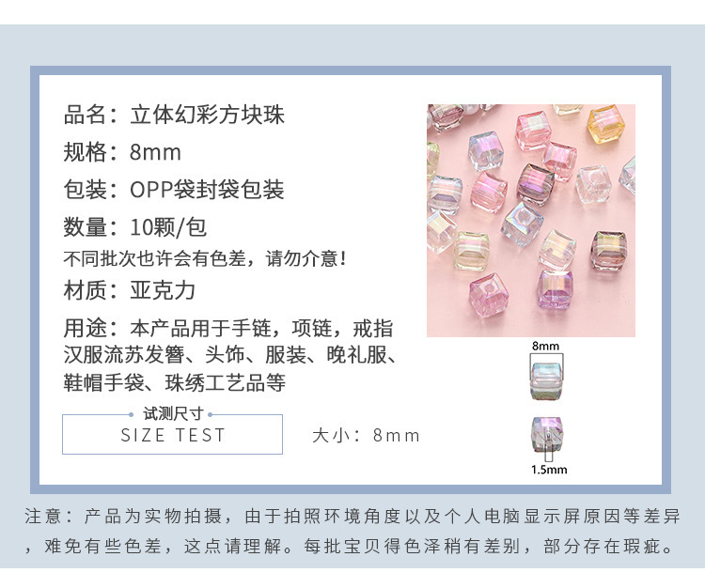This screenshot has height=588, width=705.
Task: Click the 注意 notice paragraph at bottom
Action: (352, 531)
